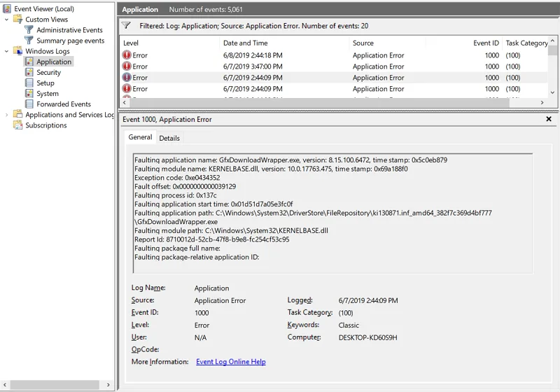Select the Security log

point(48,73)
